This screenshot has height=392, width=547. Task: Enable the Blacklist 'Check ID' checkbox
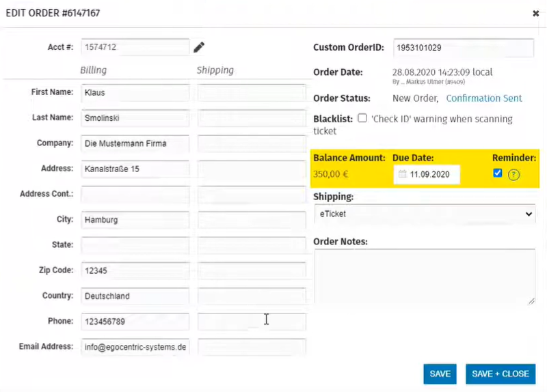click(x=362, y=118)
